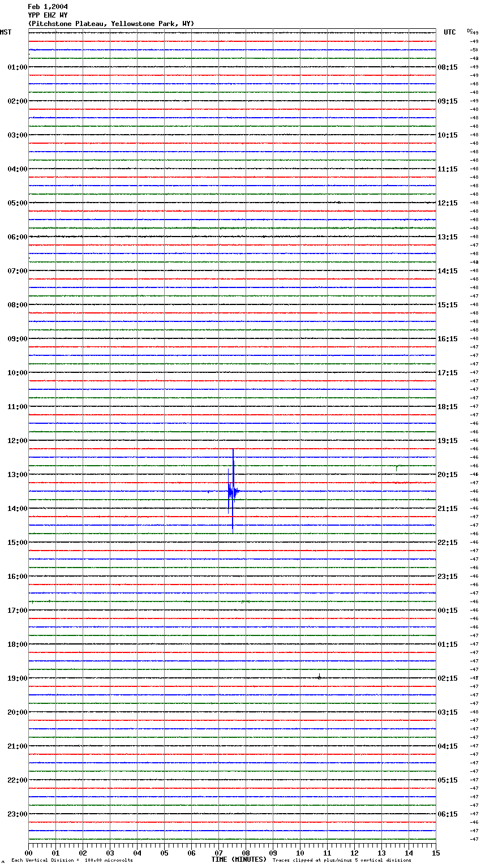Click the '04:15' UTC time label
481x868 pixels.
click(x=448, y=746)
